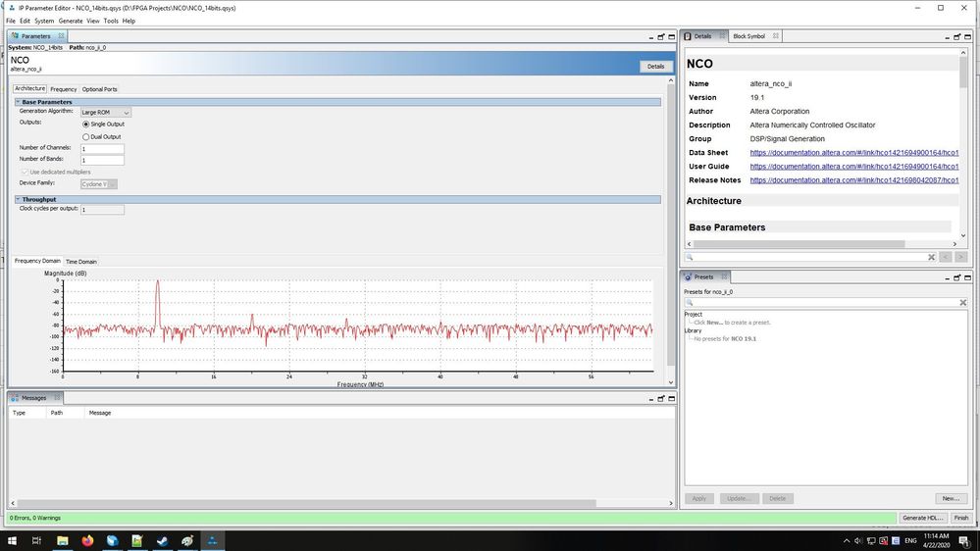The image size is (980, 551).
Task: Choose the Dual Output option
Action: pyautogui.click(x=85, y=137)
